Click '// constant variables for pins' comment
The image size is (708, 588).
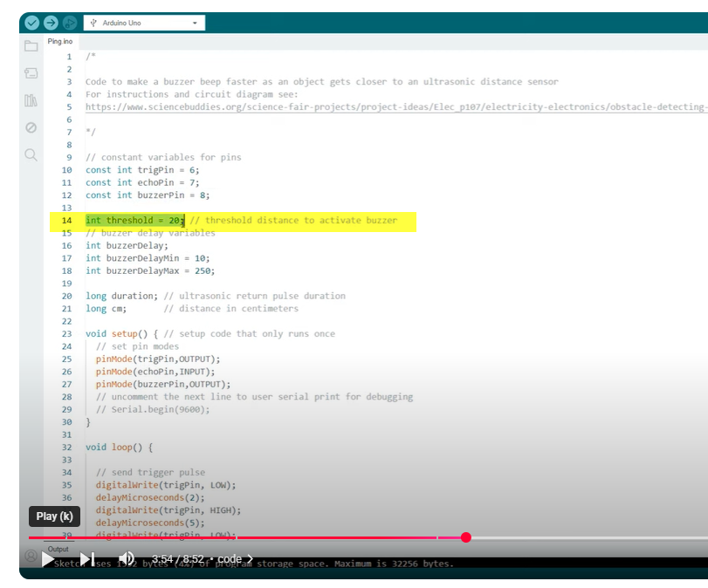pos(163,158)
